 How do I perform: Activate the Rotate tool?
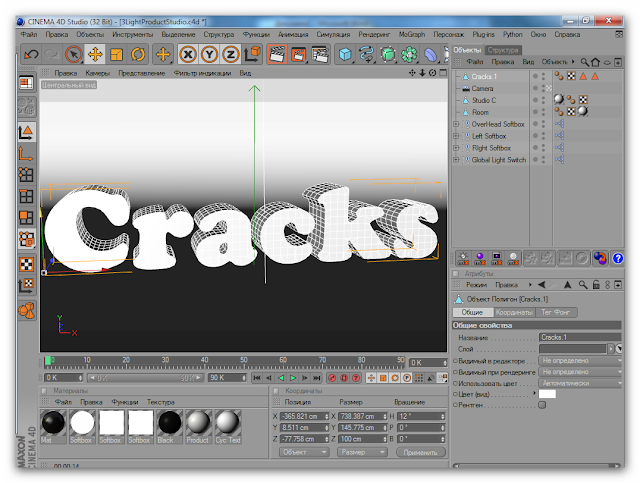pyautogui.click(x=138, y=54)
